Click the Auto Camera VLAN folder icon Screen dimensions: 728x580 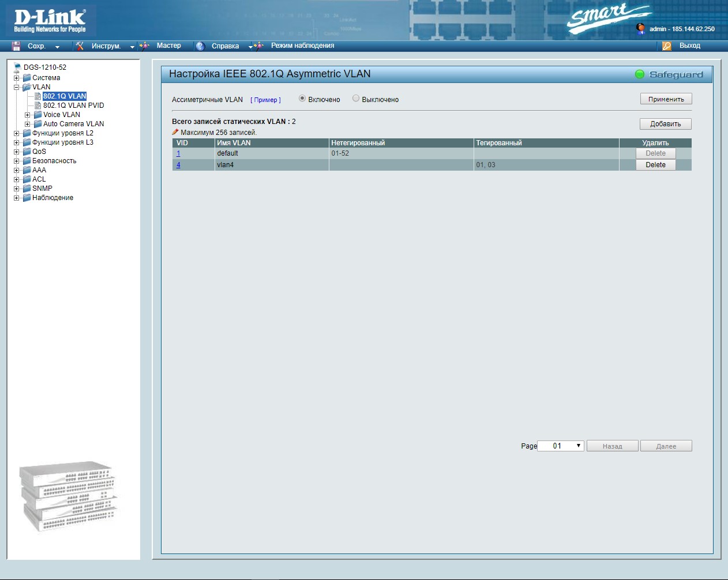(37, 124)
